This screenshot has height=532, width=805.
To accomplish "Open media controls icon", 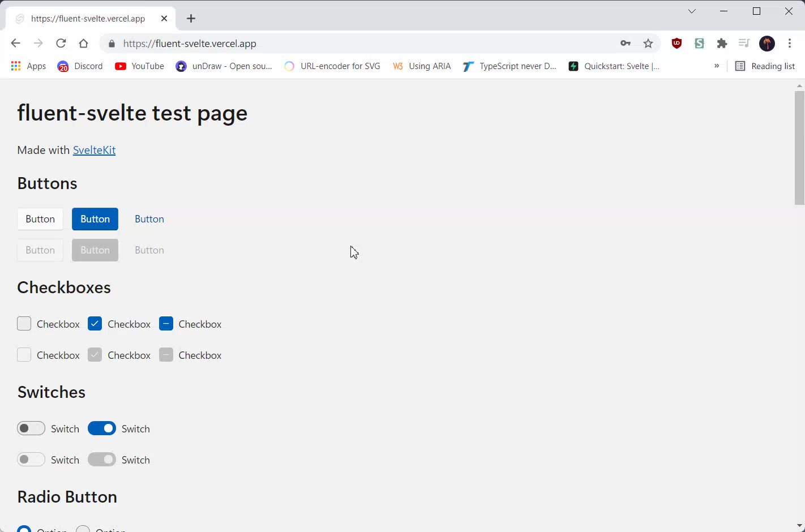I will tap(744, 44).
